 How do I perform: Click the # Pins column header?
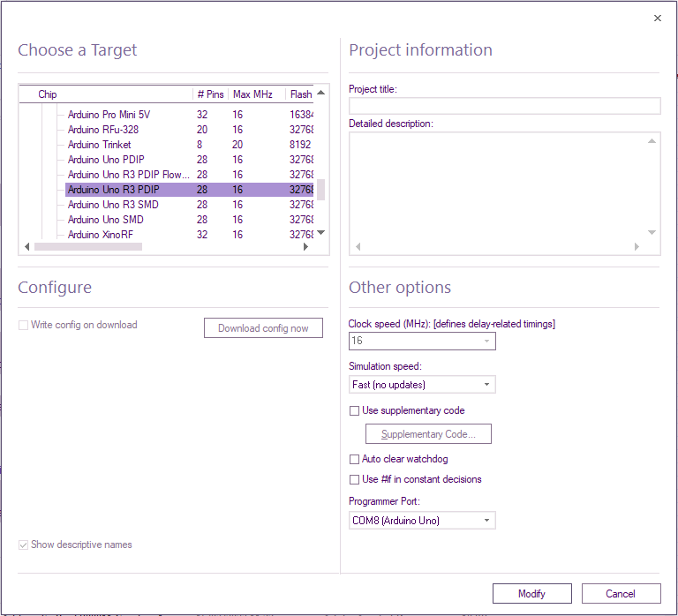point(210,94)
